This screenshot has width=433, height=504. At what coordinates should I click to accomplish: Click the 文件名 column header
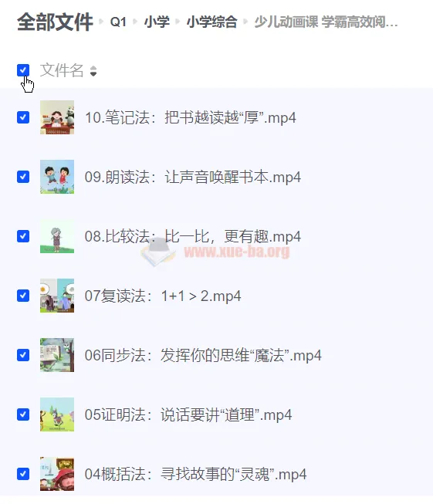tap(62, 70)
